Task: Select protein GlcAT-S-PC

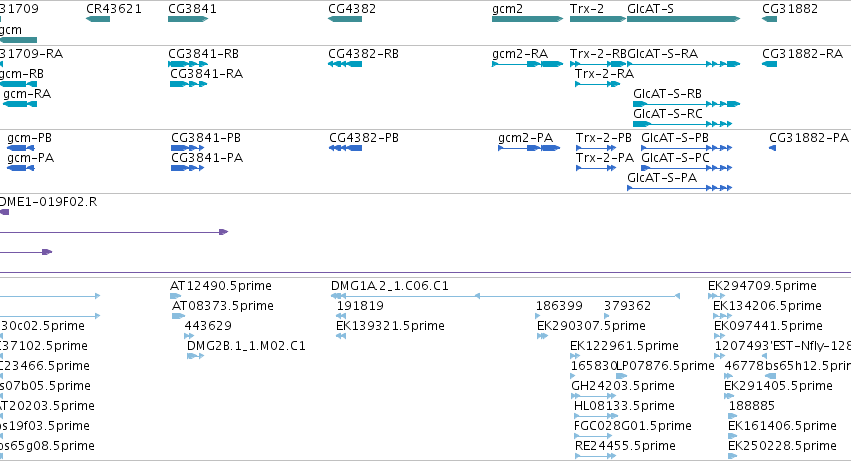Action: click(x=687, y=168)
